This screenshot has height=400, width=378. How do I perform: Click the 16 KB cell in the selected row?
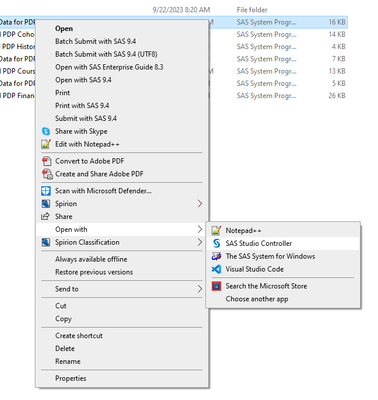(337, 22)
